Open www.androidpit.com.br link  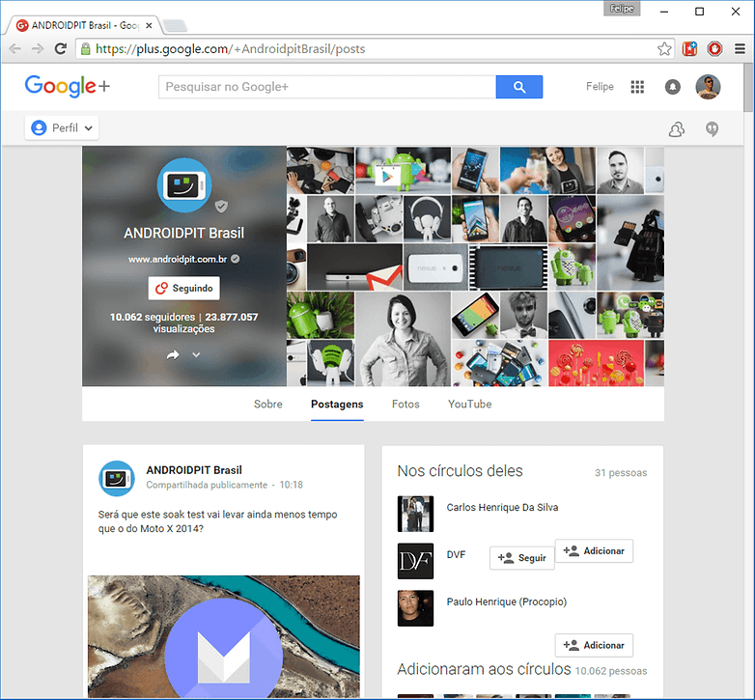point(178,259)
